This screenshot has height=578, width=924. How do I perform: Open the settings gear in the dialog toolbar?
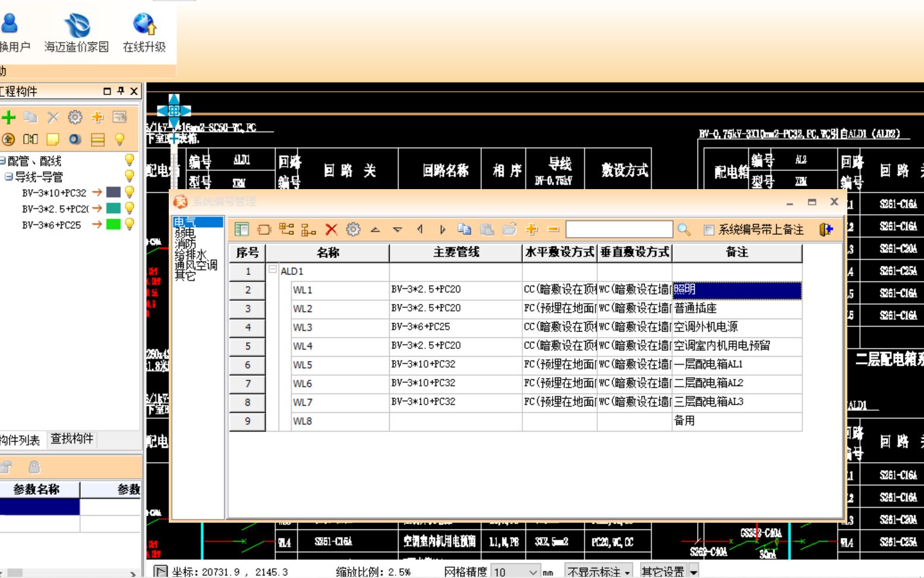click(x=353, y=229)
